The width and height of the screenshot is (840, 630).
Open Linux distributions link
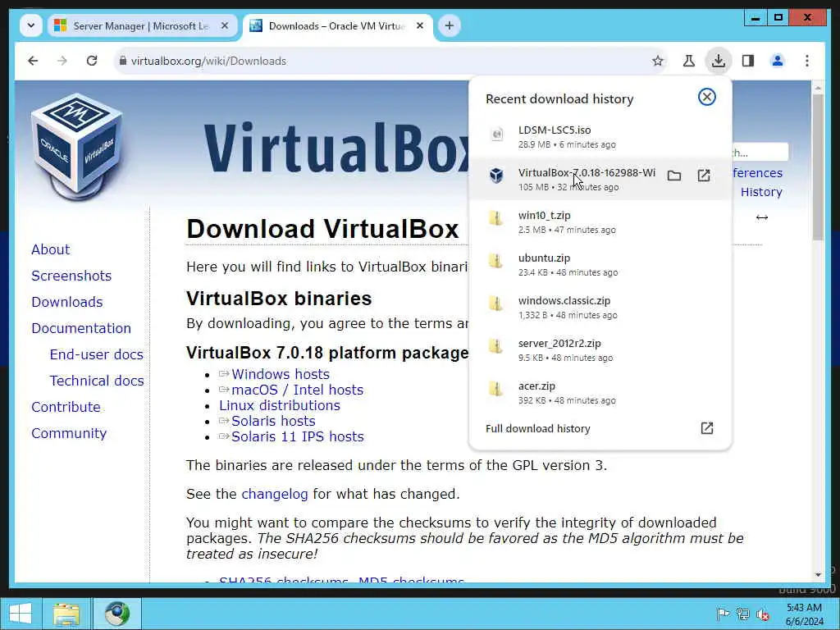(x=280, y=405)
